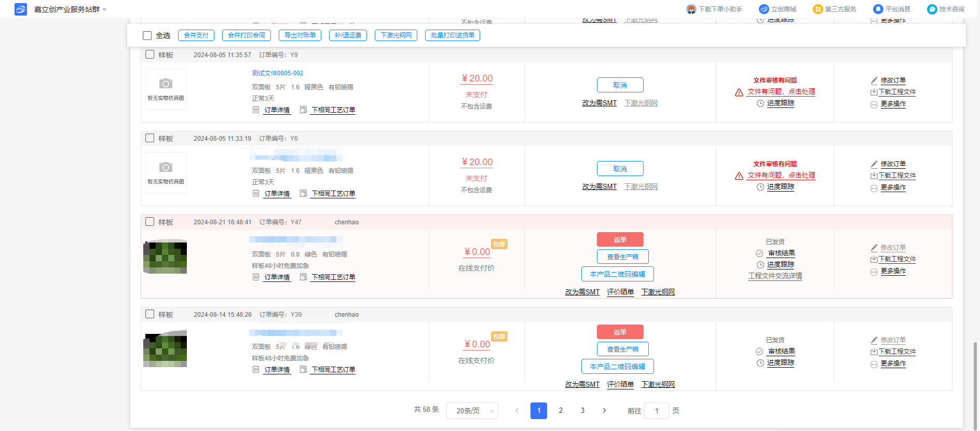This screenshot has width=980, height=431.
Task: Open 技术咨询 chat icon
Action: pos(932,9)
